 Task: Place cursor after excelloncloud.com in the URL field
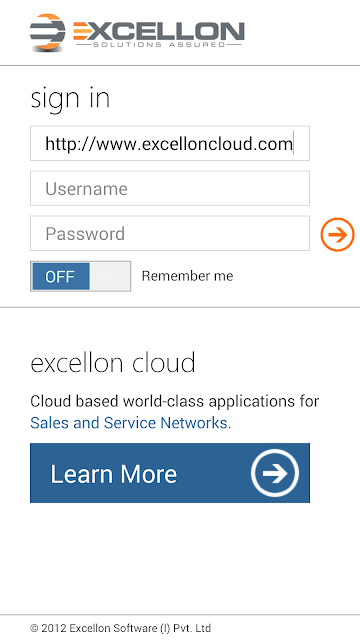point(293,144)
